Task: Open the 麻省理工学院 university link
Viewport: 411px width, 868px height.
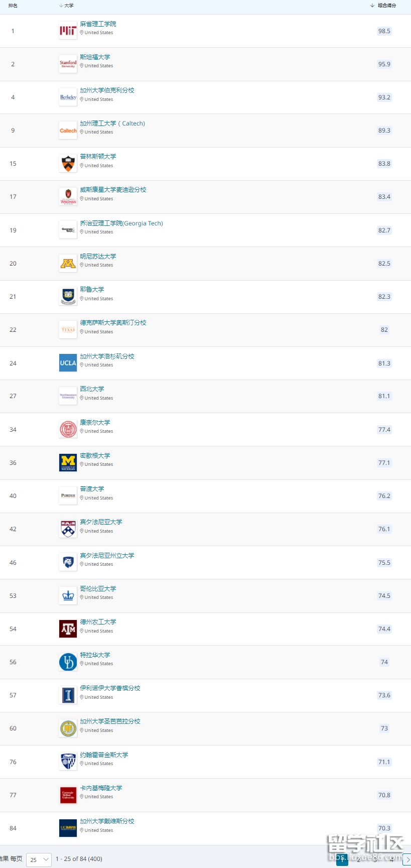Action: 98,24
